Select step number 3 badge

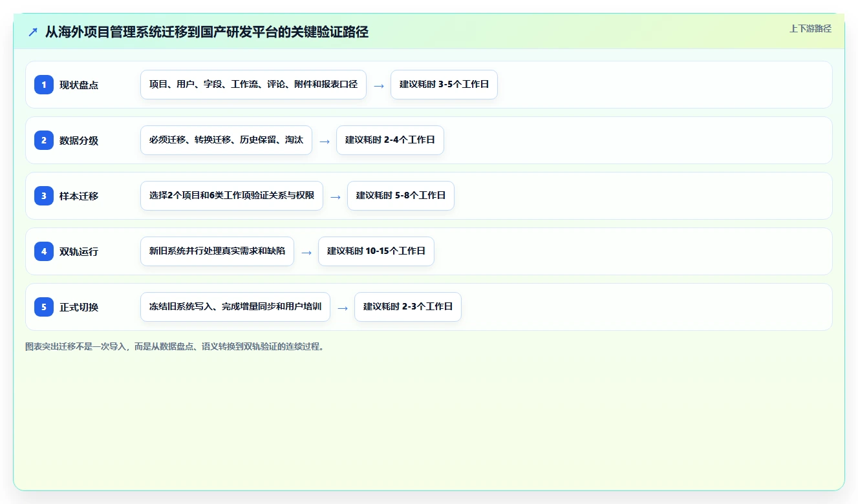pos(44,196)
